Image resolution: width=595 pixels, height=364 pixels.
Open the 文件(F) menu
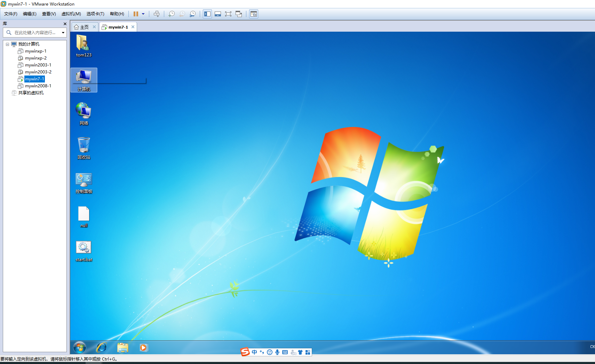coord(11,14)
